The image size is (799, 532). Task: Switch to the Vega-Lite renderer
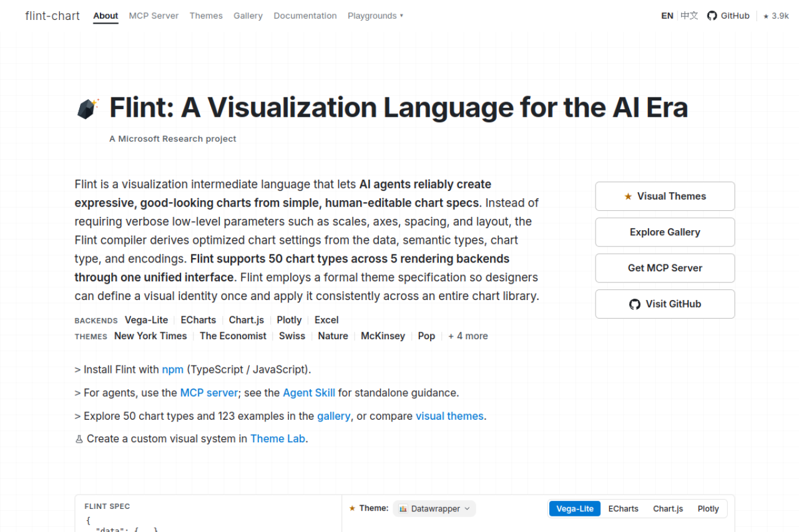pos(575,509)
